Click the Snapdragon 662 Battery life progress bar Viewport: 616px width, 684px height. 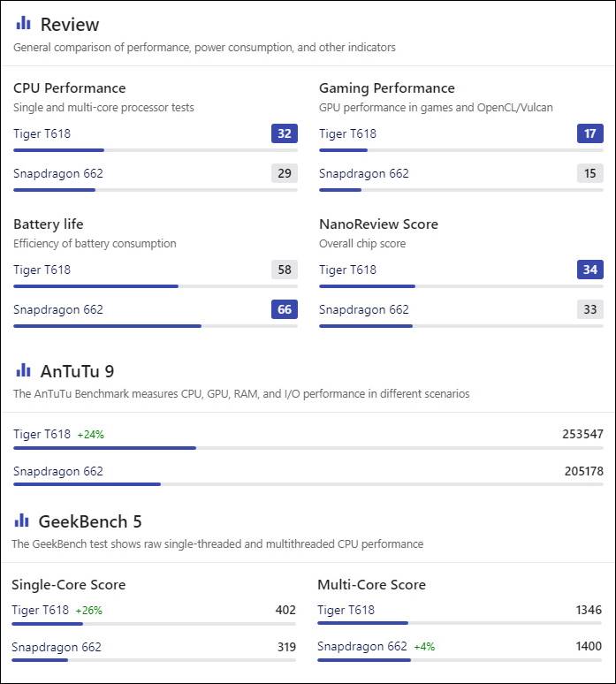155,326
